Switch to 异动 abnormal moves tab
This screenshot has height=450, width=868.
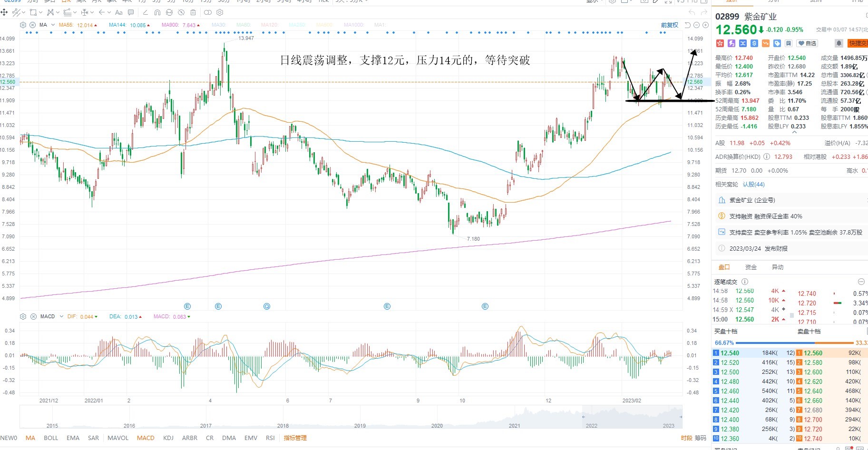click(778, 267)
